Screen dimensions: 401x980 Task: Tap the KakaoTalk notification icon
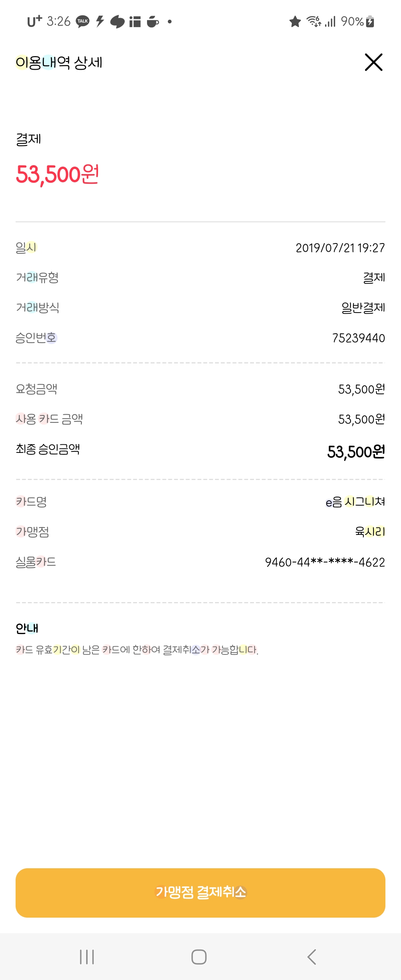[82, 21]
